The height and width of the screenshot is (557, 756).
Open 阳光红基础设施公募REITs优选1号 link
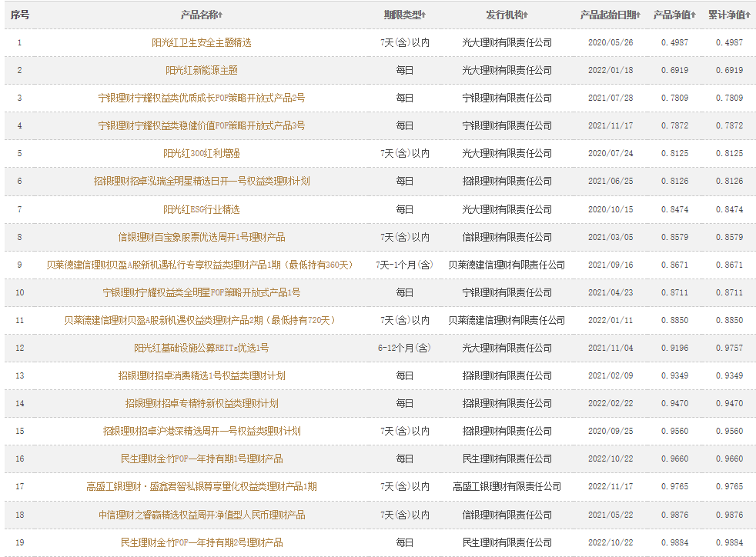pyautogui.click(x=201, y=348)
